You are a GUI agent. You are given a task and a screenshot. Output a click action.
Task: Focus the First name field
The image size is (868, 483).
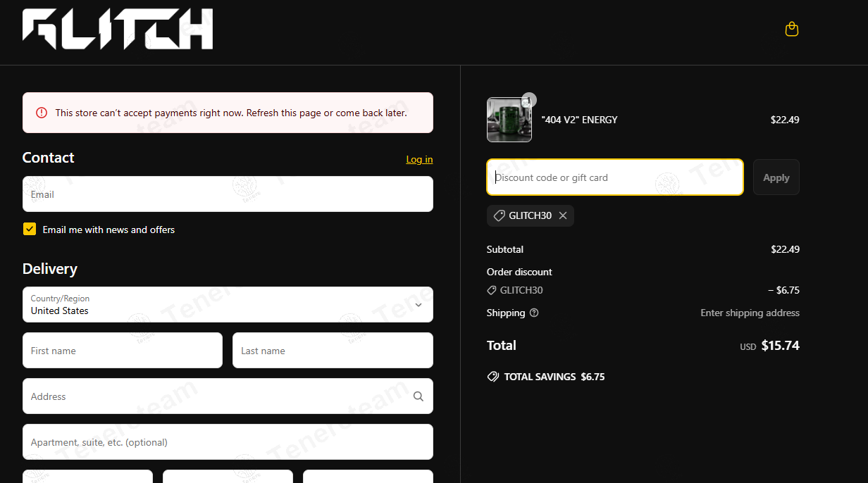(123, 351)
